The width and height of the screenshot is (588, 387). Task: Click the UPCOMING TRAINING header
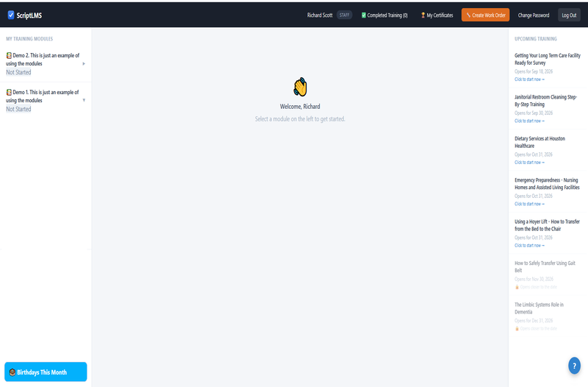coord(536,39)
